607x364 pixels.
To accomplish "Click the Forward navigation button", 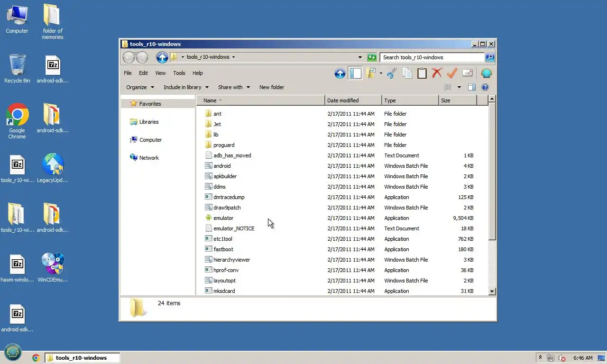I will pos(142,57).
